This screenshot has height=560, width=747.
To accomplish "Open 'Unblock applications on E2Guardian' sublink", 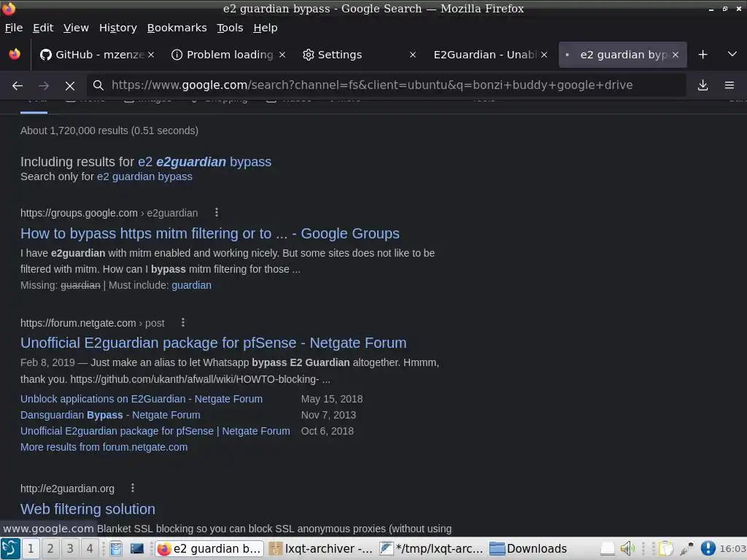I will [x=141, y=399].
